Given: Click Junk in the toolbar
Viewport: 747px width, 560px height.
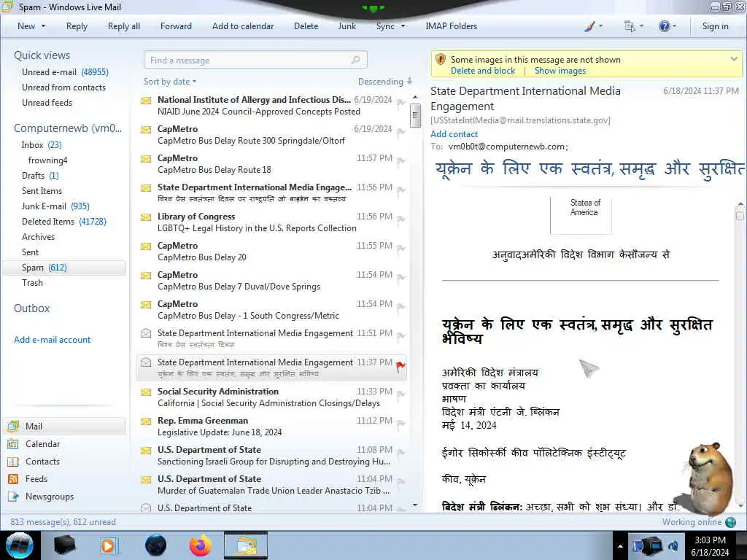Looking at the screenshot, I should [347, 27].
